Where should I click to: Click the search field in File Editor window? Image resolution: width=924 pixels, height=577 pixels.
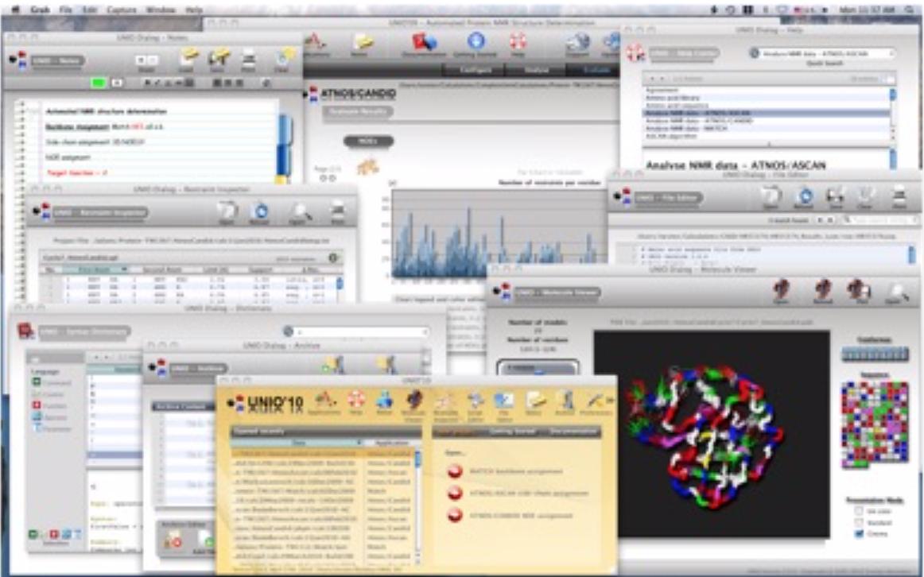[x=880, y=219]
